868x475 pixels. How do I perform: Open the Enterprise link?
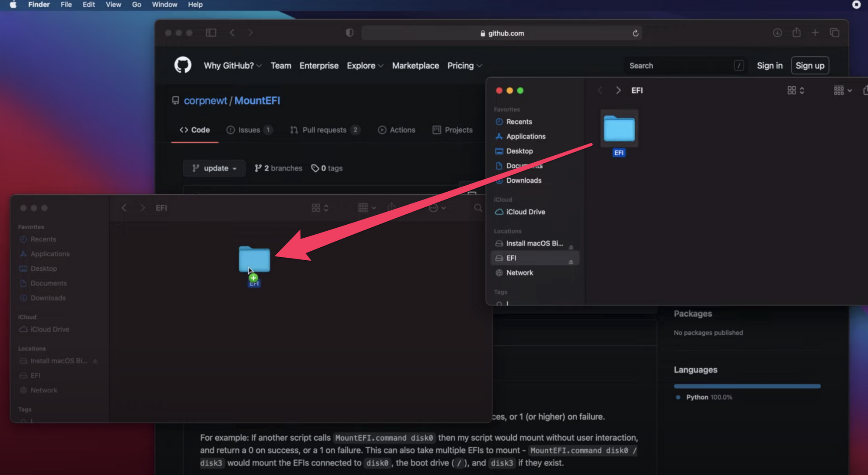[319, 66]
